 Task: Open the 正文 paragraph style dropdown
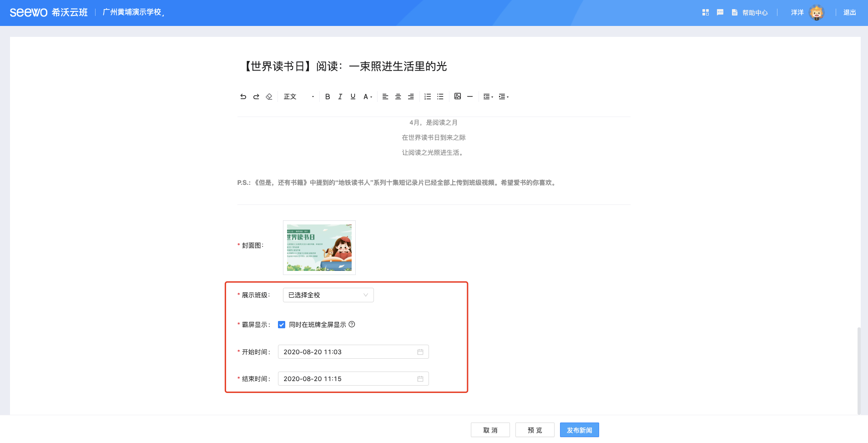pyautogui.click(x=298, y=97)
